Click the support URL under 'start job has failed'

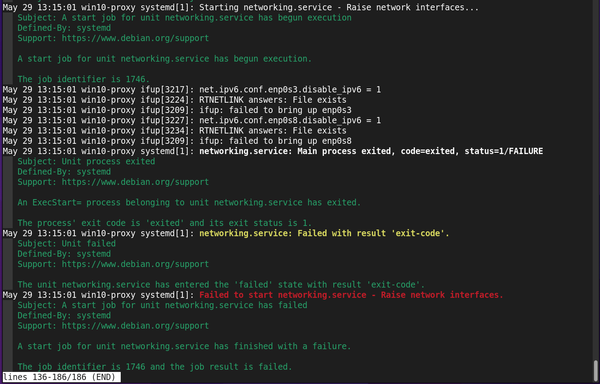coord(135,326)
